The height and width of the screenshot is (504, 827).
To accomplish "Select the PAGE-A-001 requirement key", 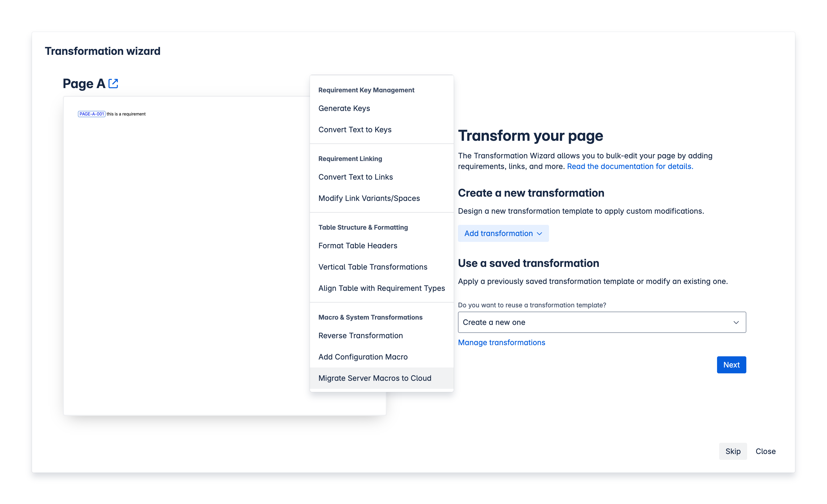I will pos(91,114).
